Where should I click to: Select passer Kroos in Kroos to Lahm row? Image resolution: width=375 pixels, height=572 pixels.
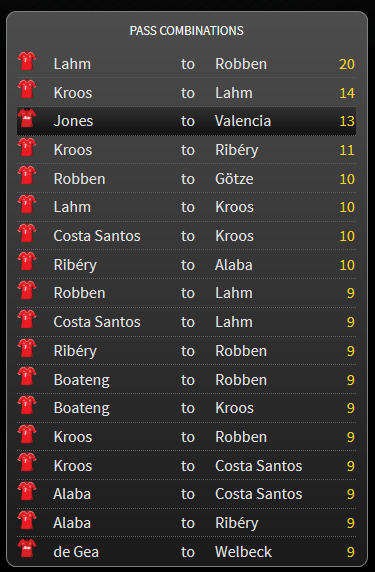tap(73, 93)
